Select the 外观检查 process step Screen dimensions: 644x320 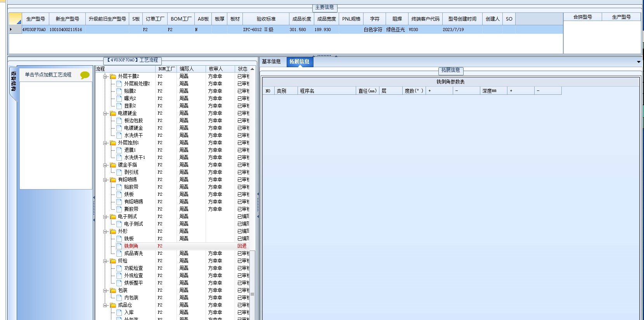point(133,276)
